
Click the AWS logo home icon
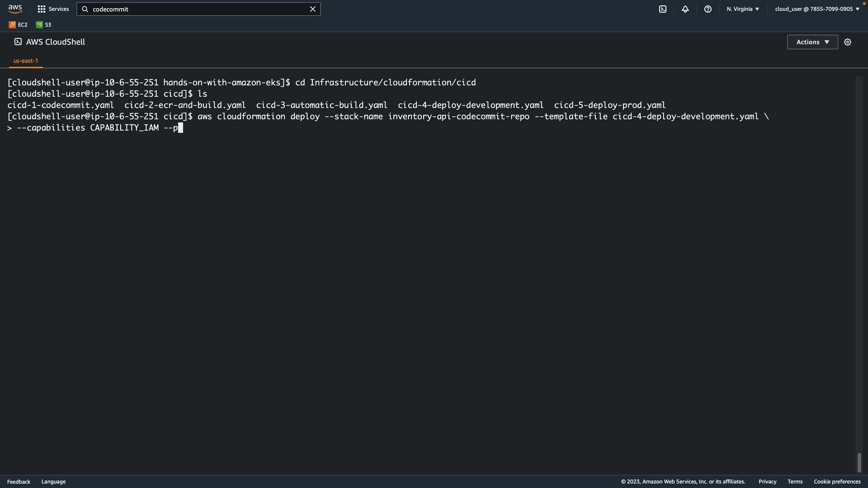15,9
